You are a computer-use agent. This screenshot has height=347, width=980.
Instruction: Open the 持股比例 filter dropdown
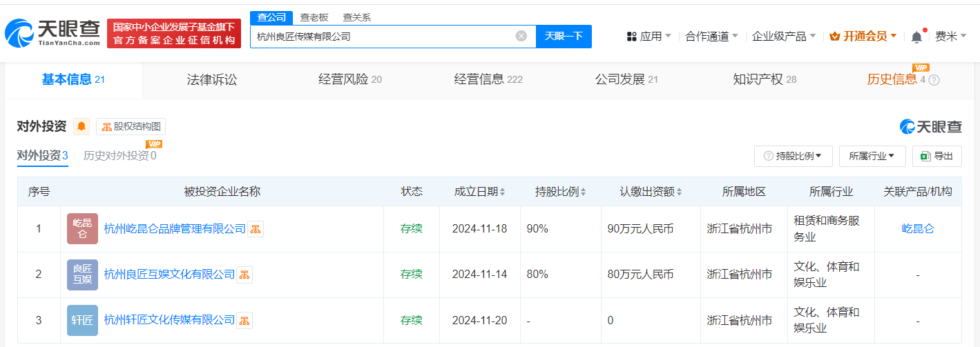click(794, 157)
